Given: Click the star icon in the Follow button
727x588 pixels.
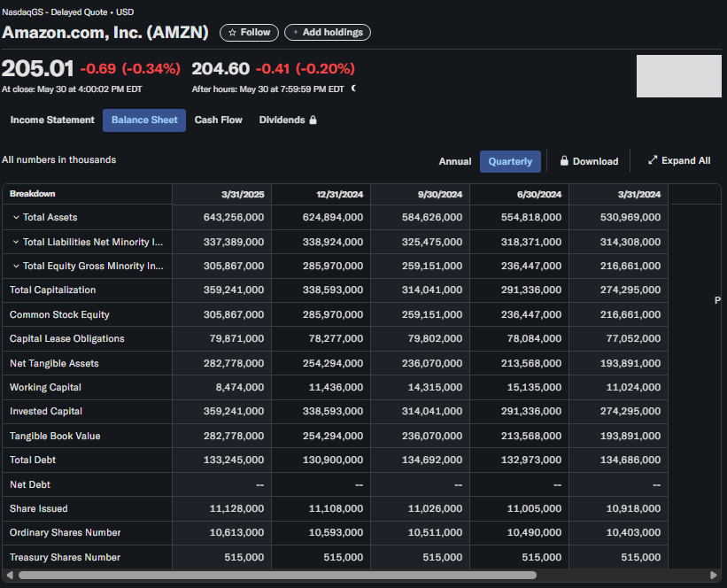Looking at the screenshot, I should (x=232, y=33).
